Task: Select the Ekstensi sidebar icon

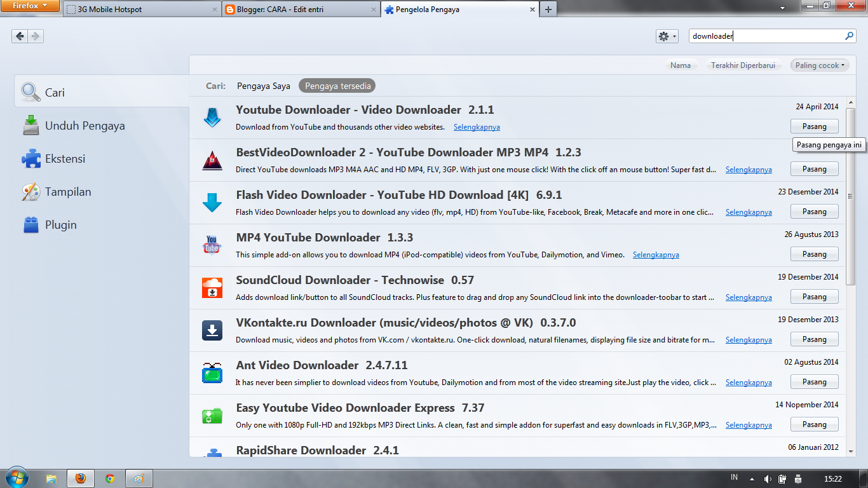Action: coord(30,158)
